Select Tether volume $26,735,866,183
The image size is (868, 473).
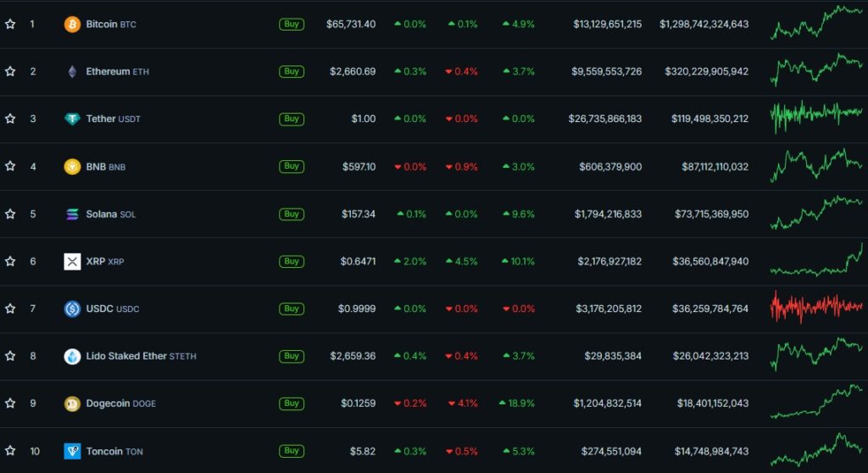tap(605, 119)
